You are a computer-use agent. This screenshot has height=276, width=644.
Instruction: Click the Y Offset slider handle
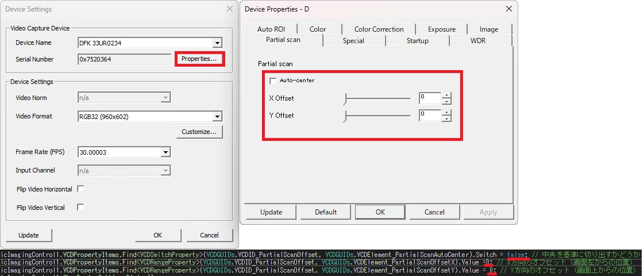click(344, 116)
